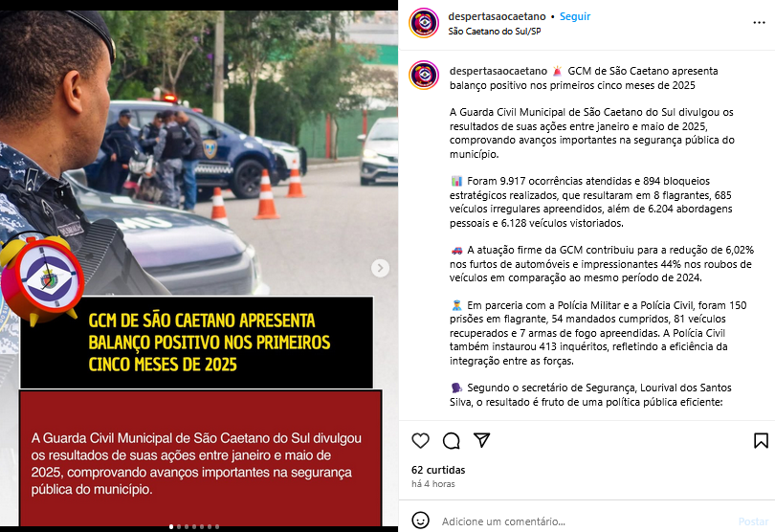Save post with the bookmark icon
The width and height of the screenshot is (775, 532).
pyautogui.click(x=761, y=440)
